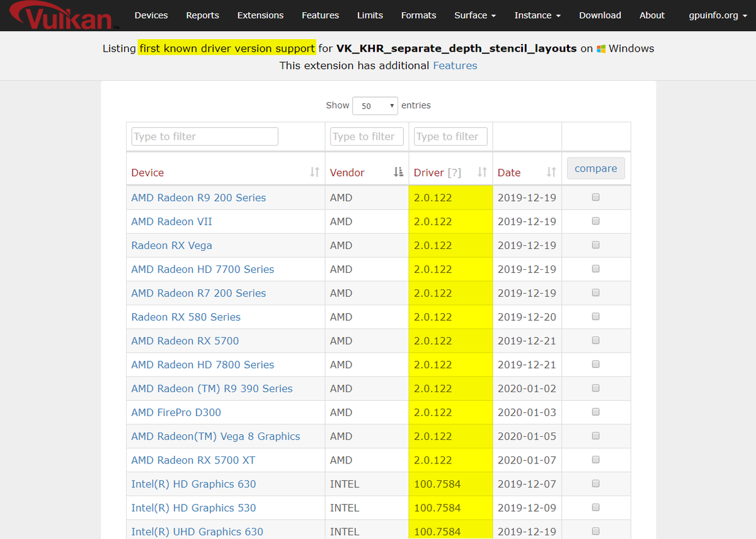Open AMD Radeon R7 200 Series link
Image resolution: width=756 pixels, height=539 pixels.
click(198, 293)
